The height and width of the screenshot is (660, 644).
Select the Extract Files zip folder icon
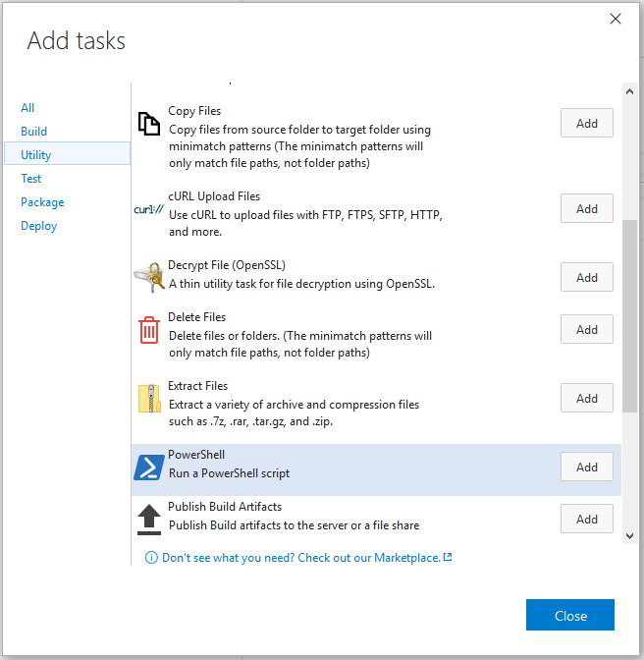(149, 398)
